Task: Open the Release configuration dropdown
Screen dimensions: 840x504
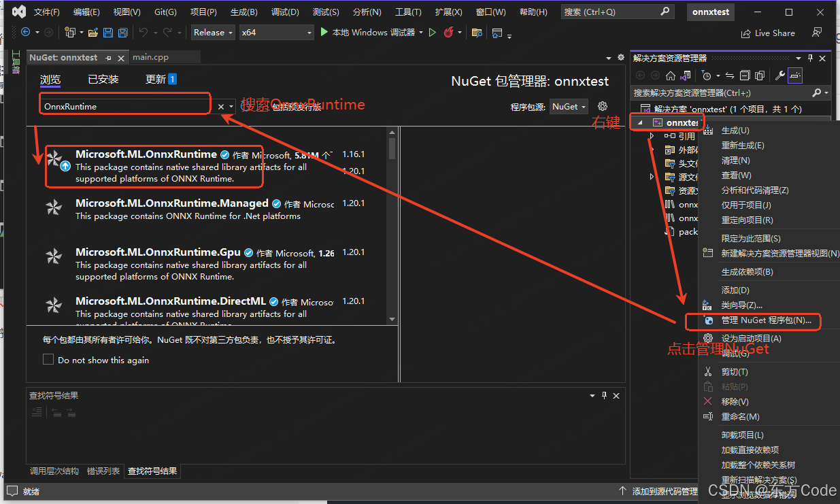Action: click(213, 32)
